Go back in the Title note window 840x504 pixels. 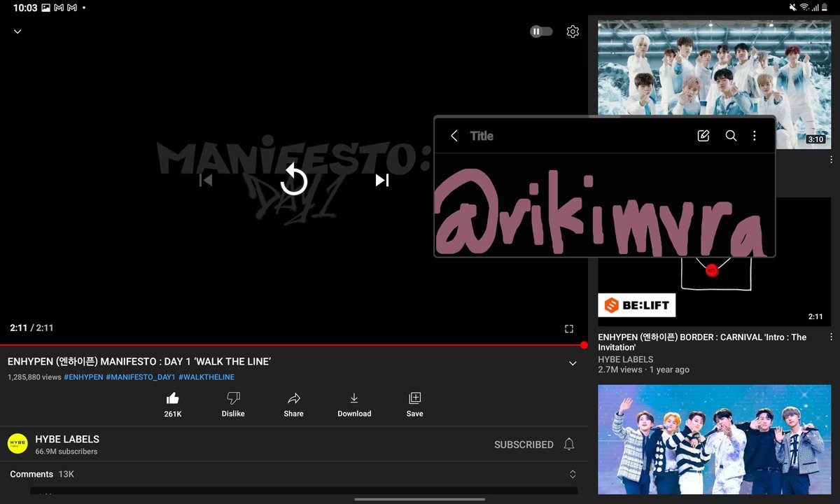click(454, 136)
